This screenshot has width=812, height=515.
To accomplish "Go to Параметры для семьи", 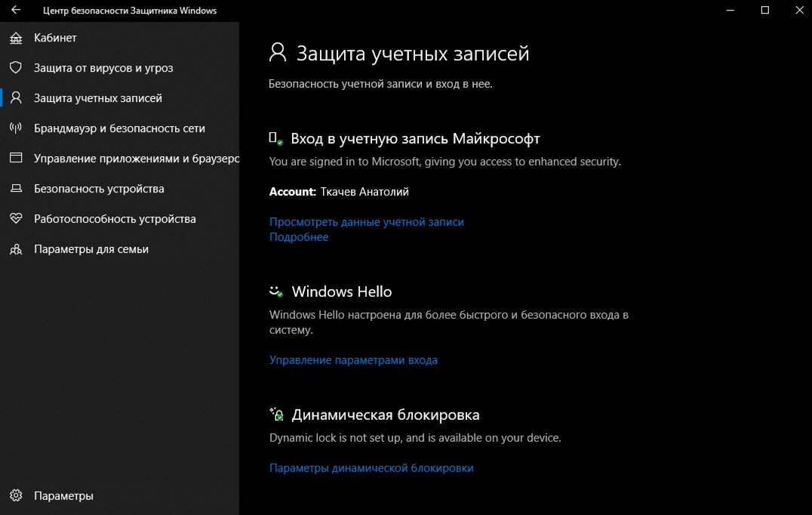I will [120, 249].
